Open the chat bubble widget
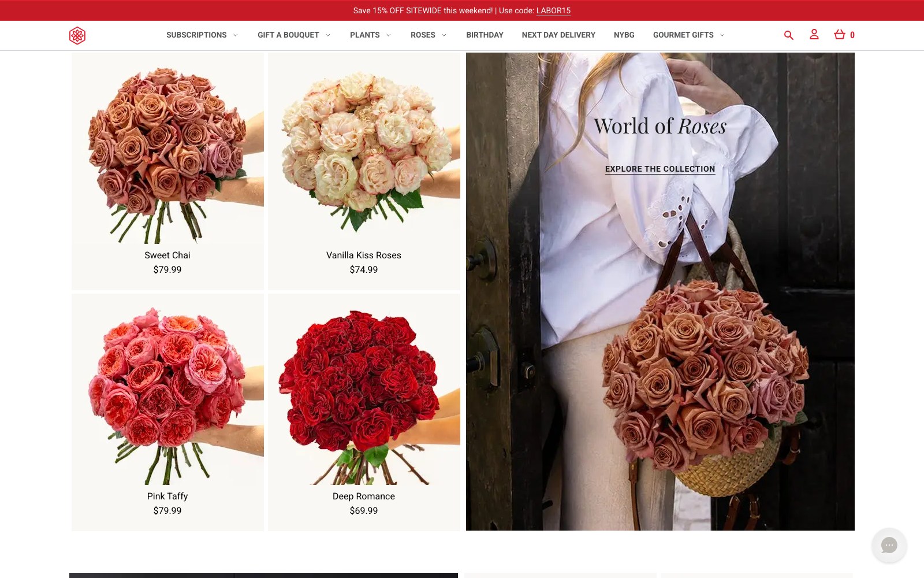Viewport: 924px width, 578px height. [x=889, y=545]
